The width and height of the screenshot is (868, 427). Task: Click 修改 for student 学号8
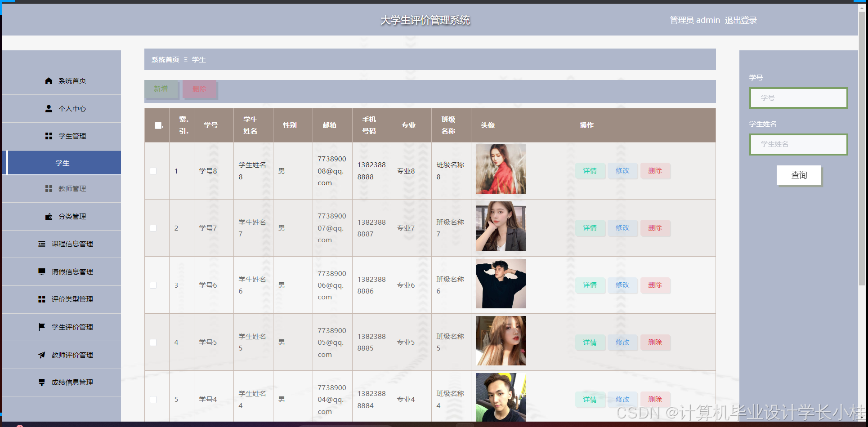[622, 171]
